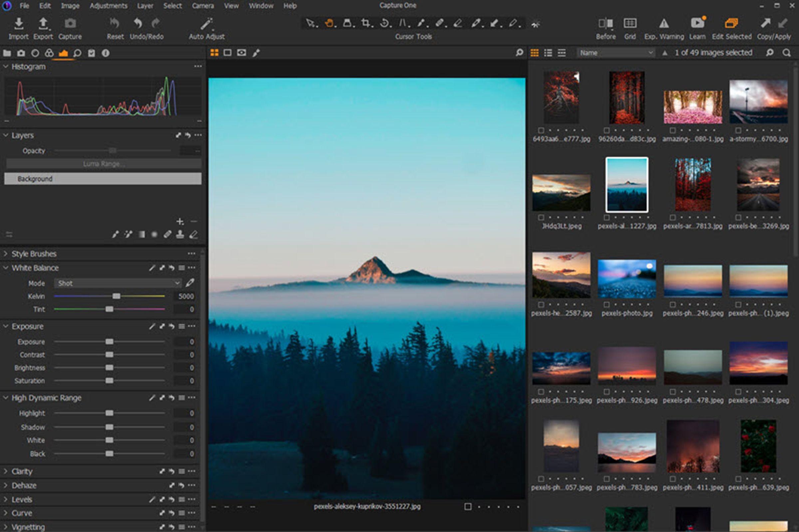Click the Apply adjustments arrow icon

click(x=783, y=23)
